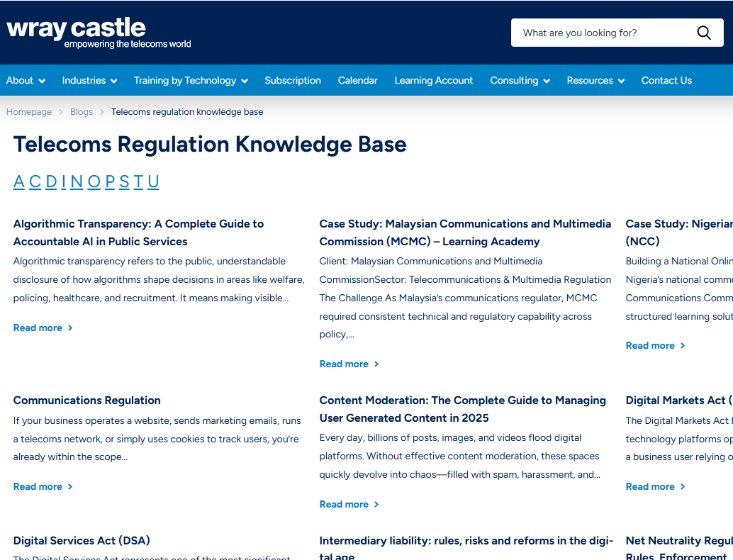The width and height of the screenshot is (733, 560).
Task: Click the Read more arrow under the NCC case study
Action: pos(682,345)
